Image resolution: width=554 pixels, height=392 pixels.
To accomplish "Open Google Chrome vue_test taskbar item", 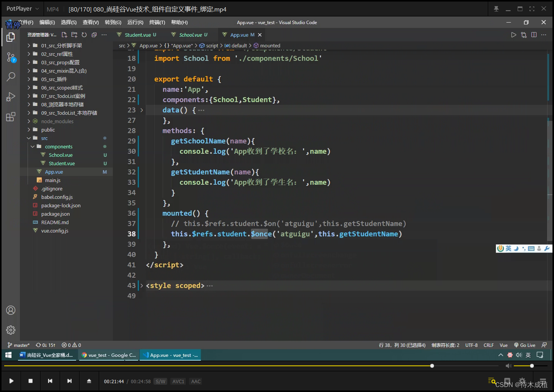I will pyautogui.click(x=109, y=355).
